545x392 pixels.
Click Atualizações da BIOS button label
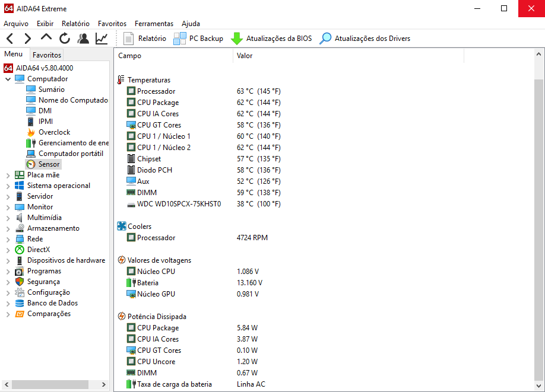tap(279, 39)
